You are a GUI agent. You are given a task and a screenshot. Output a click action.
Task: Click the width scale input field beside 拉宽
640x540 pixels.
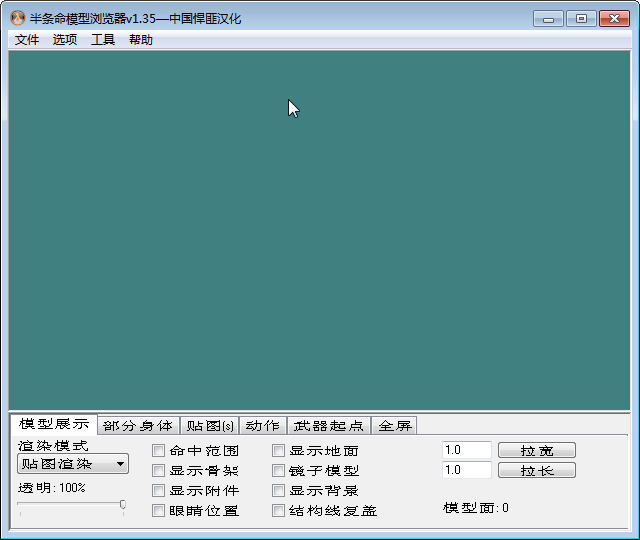point(467,450)
